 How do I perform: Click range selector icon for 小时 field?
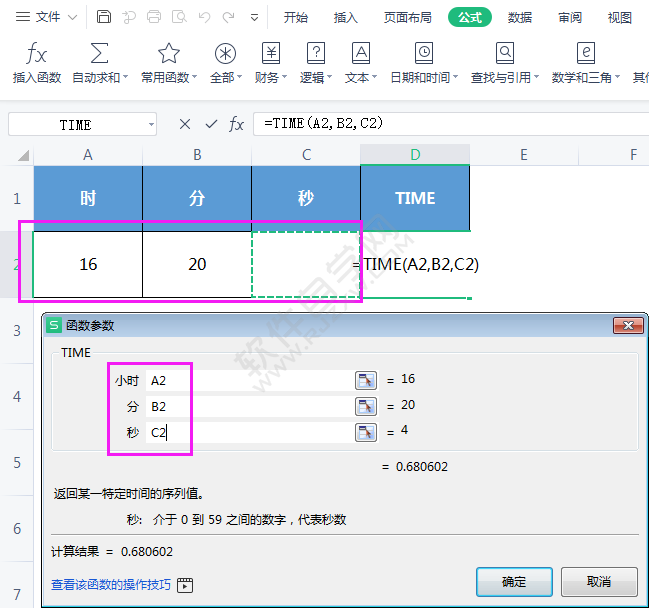(366, 380)
